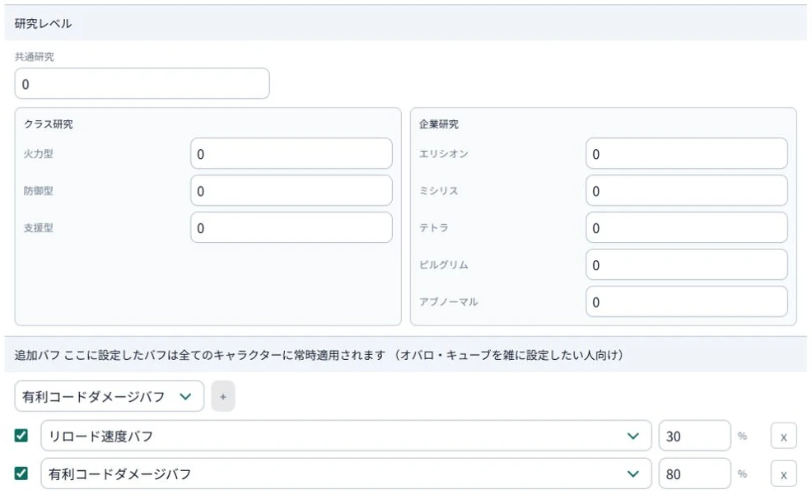Screen dimensions: 812x504
Task: Click the 企業研究 panel title
Action: point(439,124)
